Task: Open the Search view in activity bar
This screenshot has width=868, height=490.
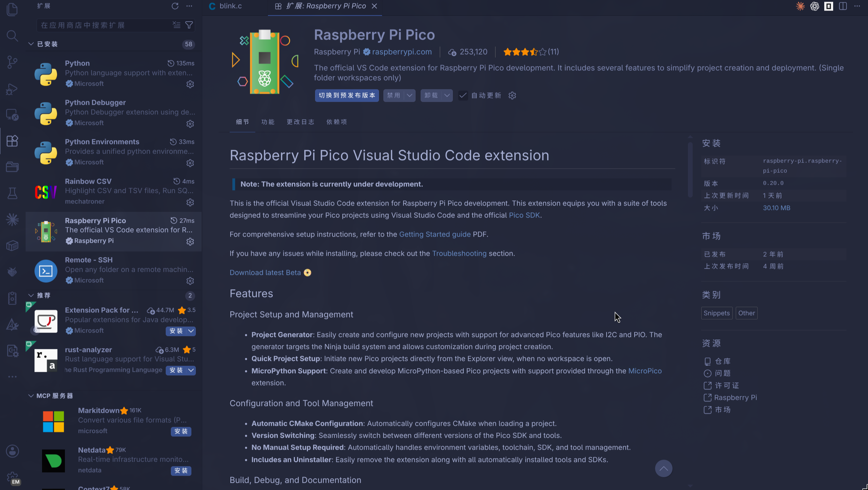Action: (x=12, y=36)
